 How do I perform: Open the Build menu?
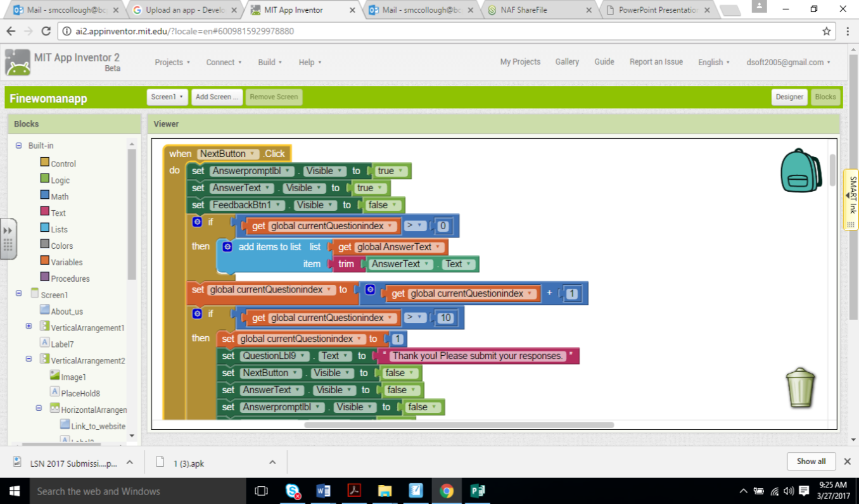pos(270,62)
